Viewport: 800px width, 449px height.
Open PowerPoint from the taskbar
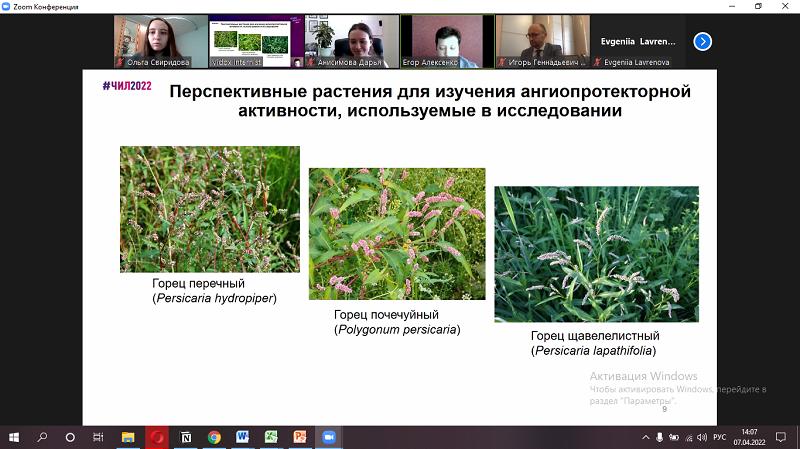tap(299, 437)
